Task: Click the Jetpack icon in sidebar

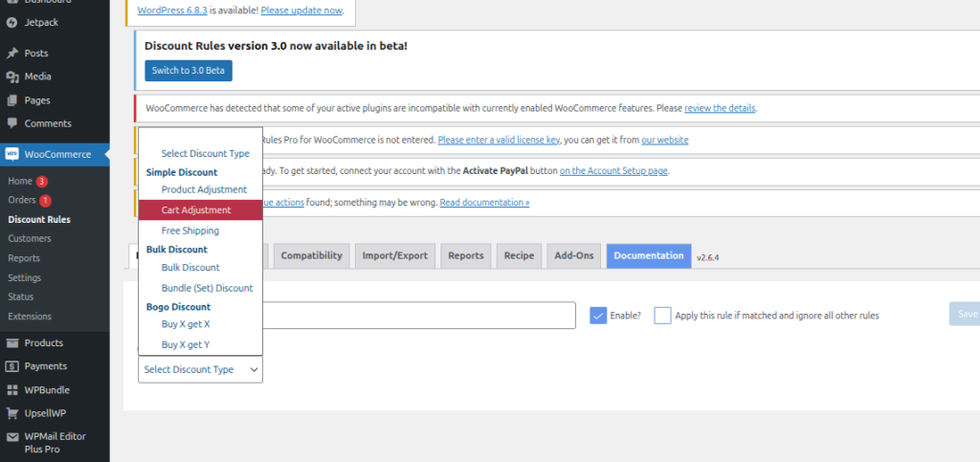Action: click(x=11, y=22)
